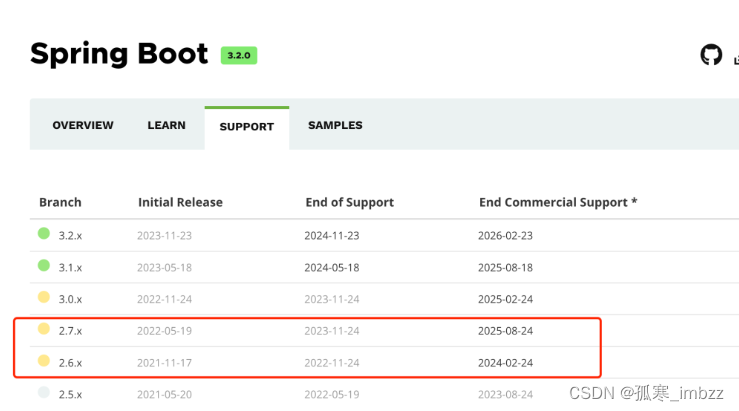Click the green status dot for 3.1.x
Image resolution: width=739 pixels, height=411 pixels.
[x=44, y=265]
